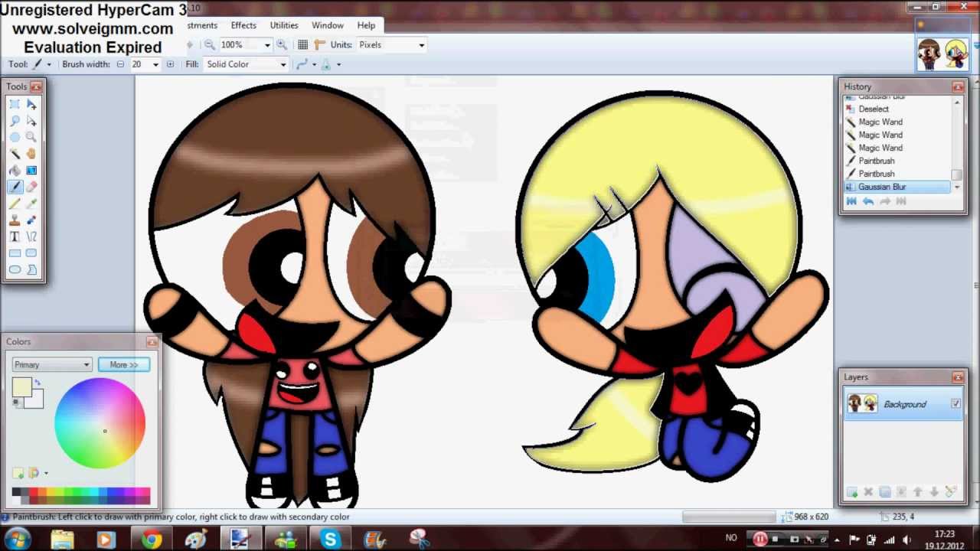Open the palette management dropdown arrow
This screenshot has height=551, width=980.
point(46,473)
